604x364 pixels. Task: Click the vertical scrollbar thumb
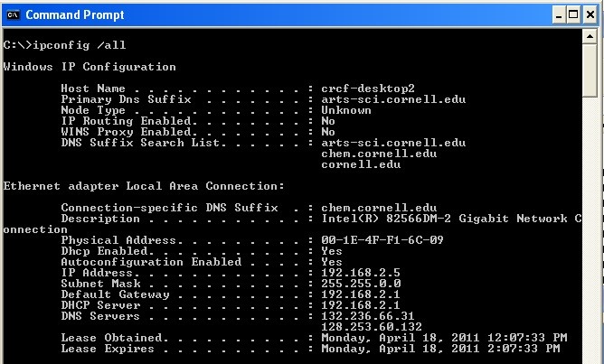[x=590, y=70]
